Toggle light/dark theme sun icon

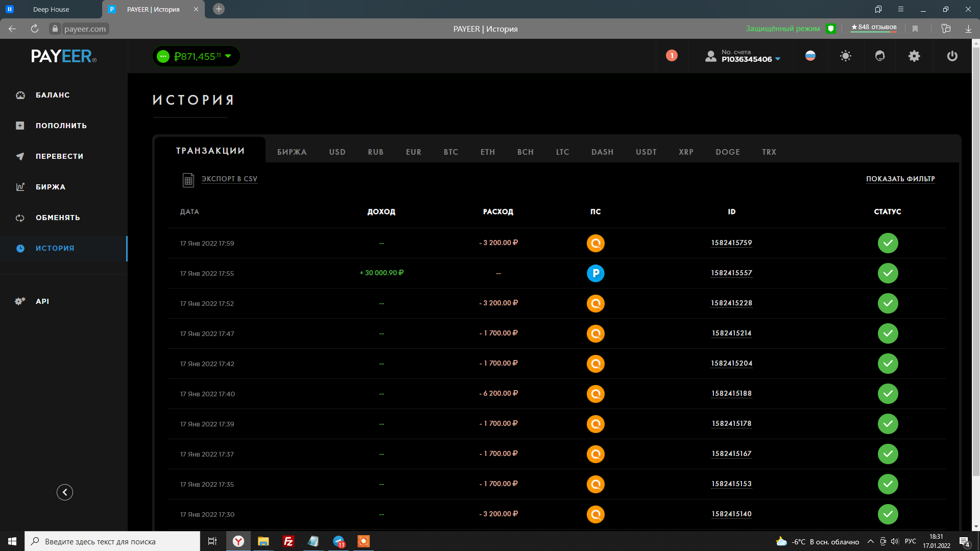point(845,56)
